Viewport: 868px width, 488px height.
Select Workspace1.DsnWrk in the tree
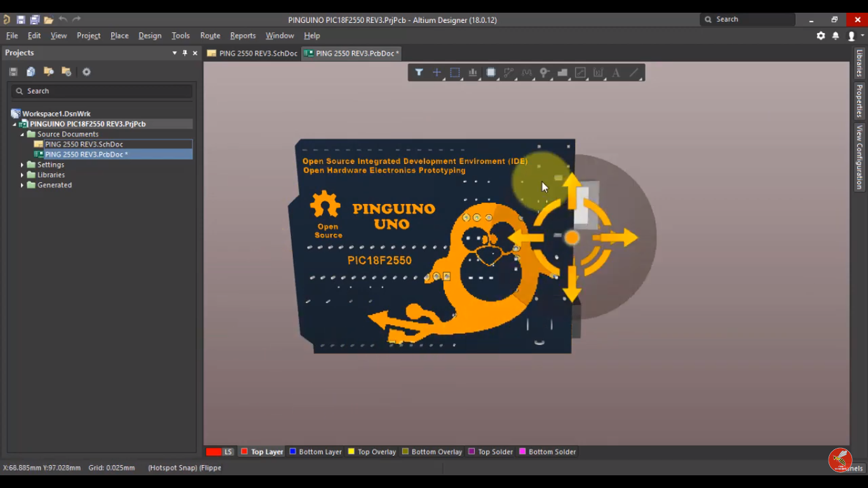coord(56,114)
